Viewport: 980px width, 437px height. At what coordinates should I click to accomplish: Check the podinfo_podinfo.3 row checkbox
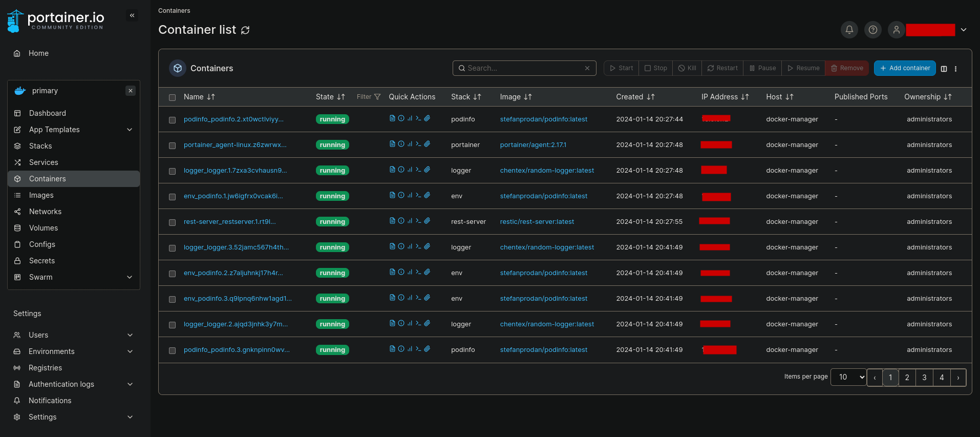172,350
